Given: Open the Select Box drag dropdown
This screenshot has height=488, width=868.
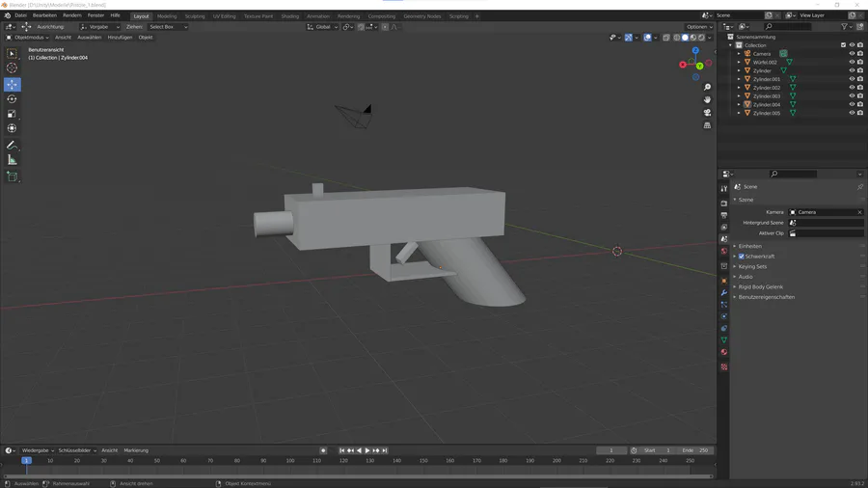Looking at the screenshot, I should click(x=168, y=27).
